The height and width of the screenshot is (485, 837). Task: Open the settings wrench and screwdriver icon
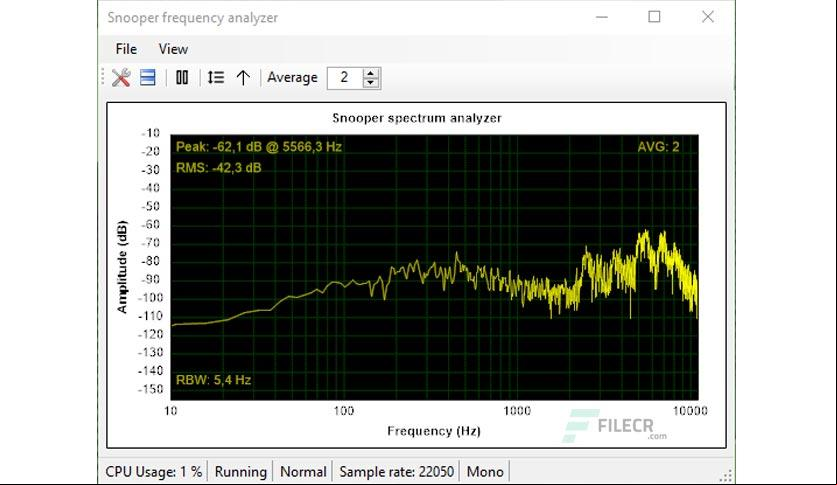121,78
